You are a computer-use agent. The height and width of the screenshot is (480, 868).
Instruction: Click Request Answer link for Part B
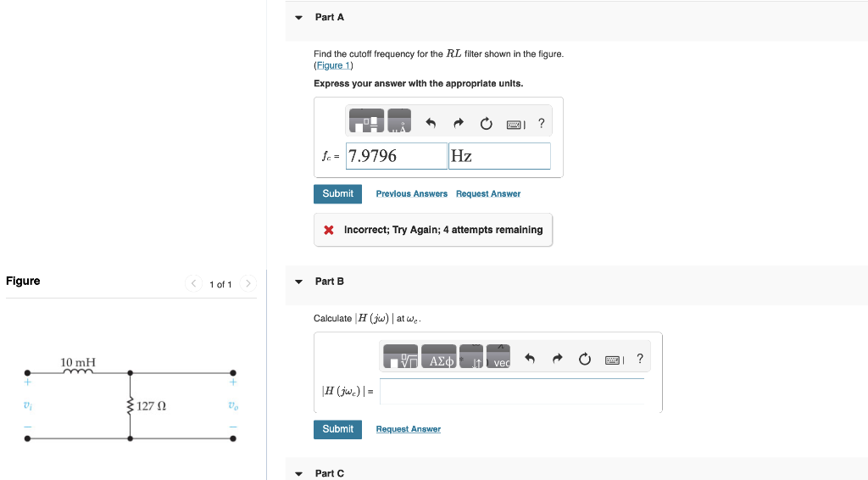tap(408, 429)
